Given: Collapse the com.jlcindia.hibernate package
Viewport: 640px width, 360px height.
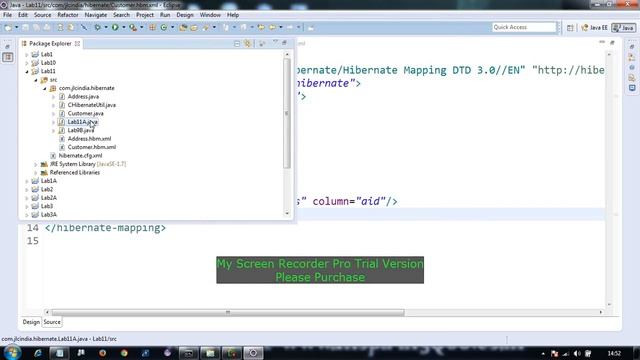Looking at the screenshot, I should (45, 88).
